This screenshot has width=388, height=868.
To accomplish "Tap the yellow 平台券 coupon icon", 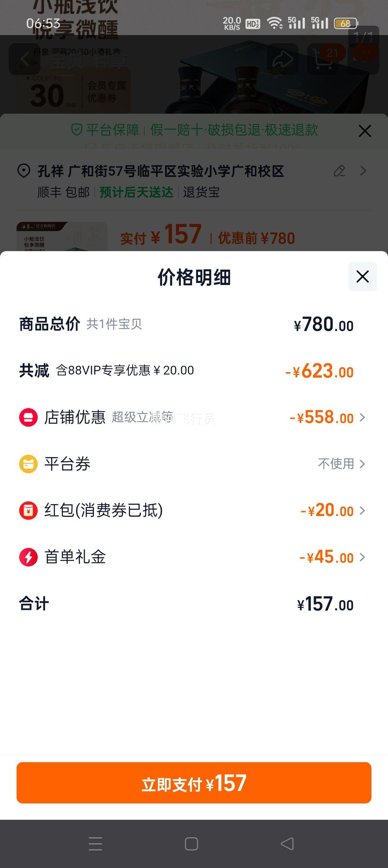I will pos(28,464).
